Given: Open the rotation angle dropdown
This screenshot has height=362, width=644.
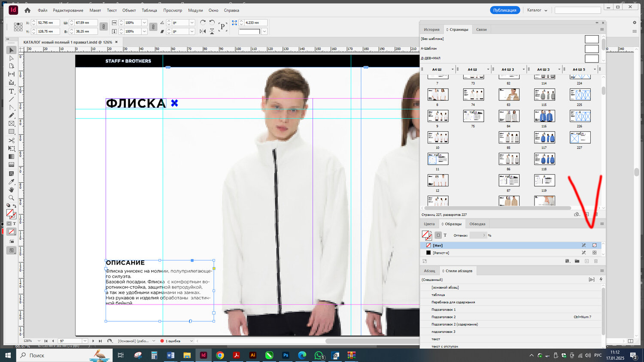Looking at the screenshot, I should (x=192, y=23).
